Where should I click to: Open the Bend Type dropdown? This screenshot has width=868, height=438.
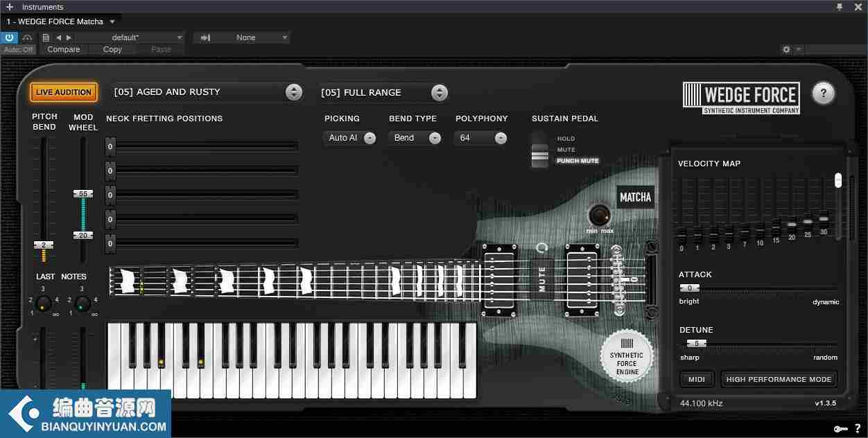(415, 138)
